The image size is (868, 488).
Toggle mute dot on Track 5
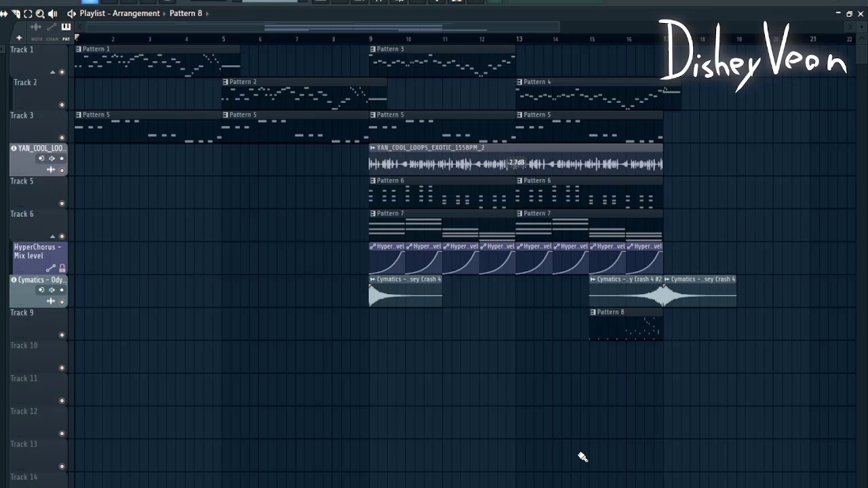[x=62, y=203]
